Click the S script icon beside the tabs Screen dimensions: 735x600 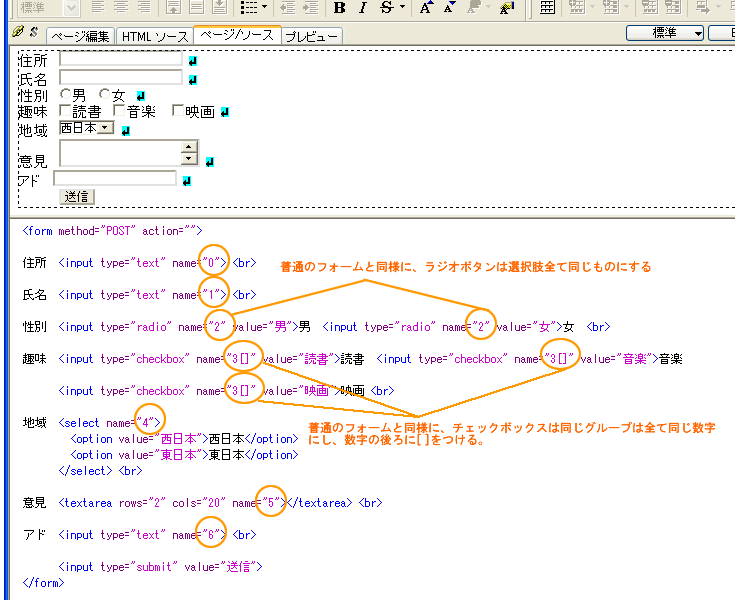coord(34,32)
